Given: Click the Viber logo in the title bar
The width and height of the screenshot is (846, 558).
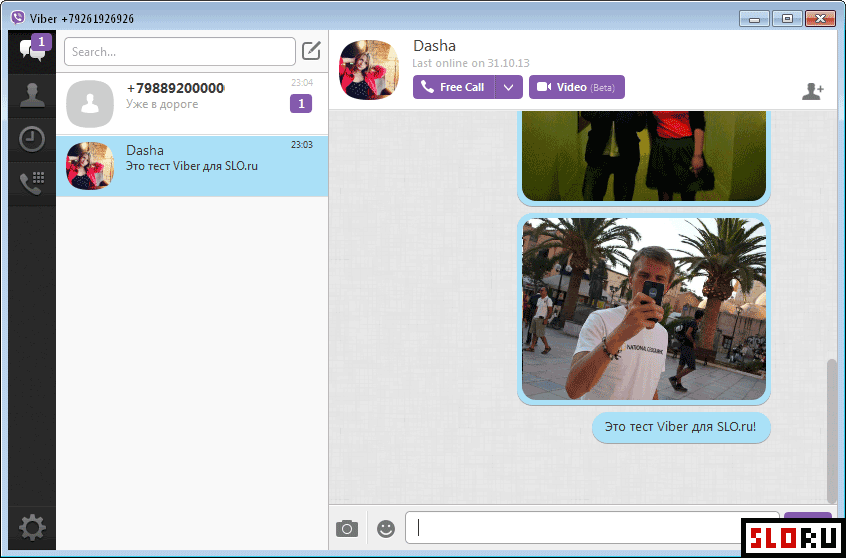Looking at the screenshot, I should point(18,18).
